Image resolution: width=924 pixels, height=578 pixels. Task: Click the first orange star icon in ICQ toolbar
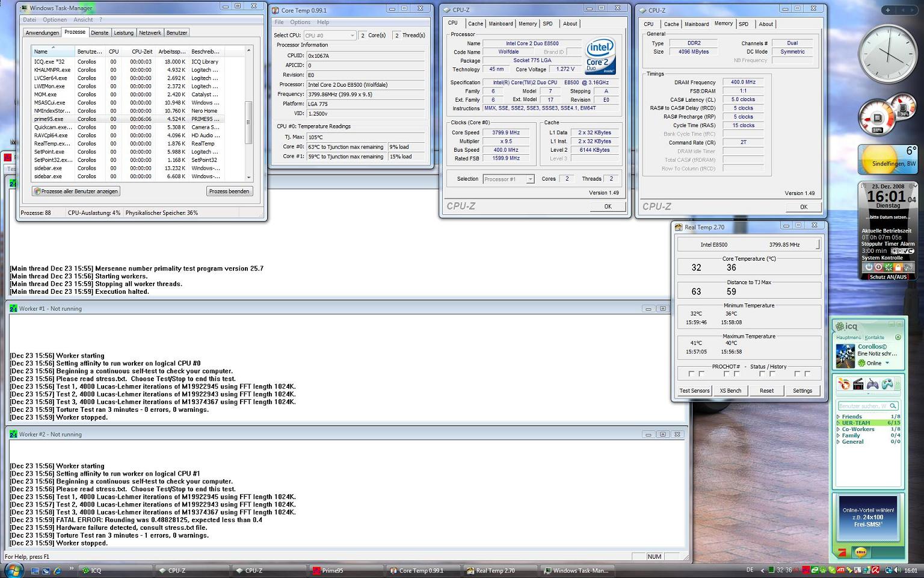(x=844, y=384)
